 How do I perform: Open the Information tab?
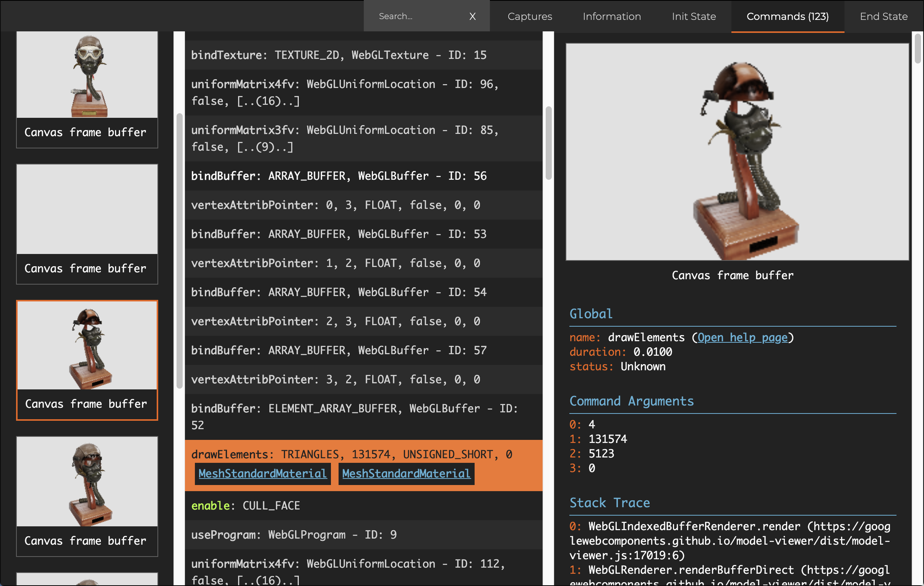point(611,16)
